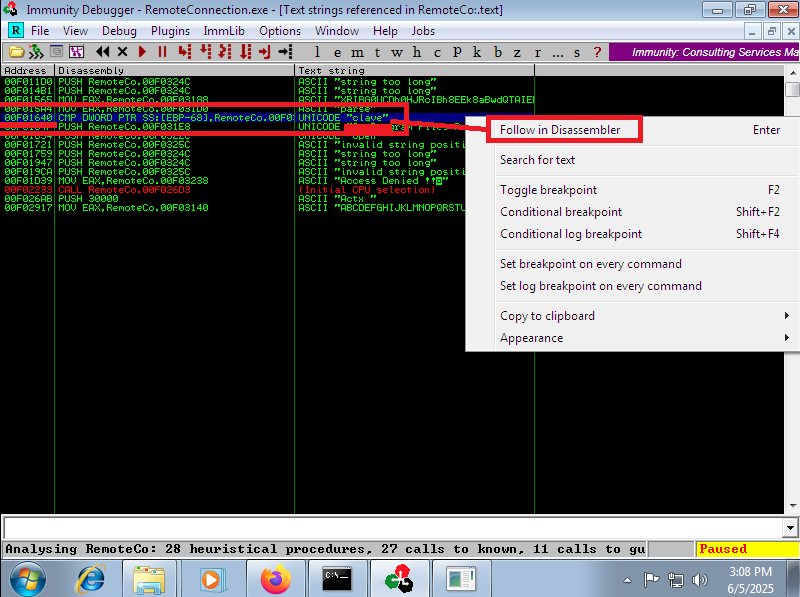
Task: Open the Plugins menu
Action: pyautogui.click(x=170, y=31)
